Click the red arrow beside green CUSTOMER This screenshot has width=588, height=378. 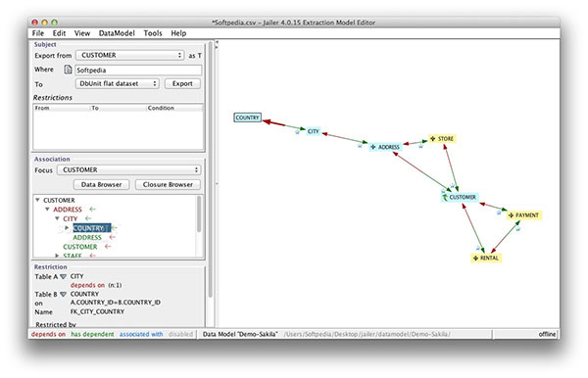tap(108, 247)
